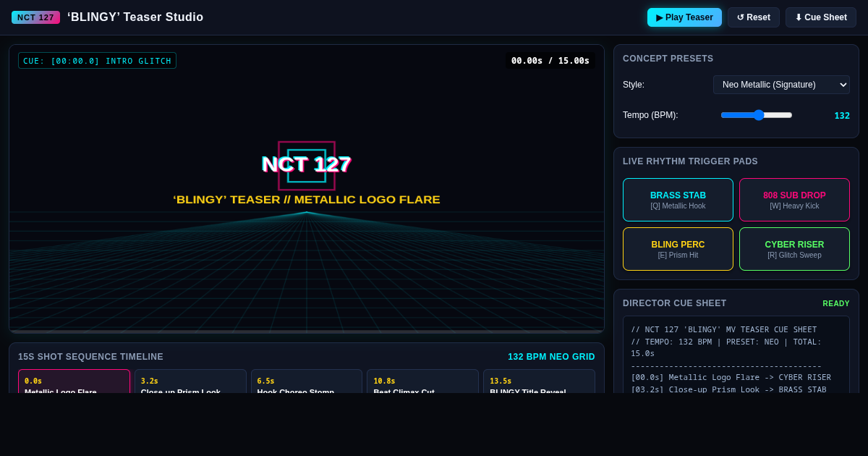Click the Reset button
868x456 pixels.
[x=754, y=17]
